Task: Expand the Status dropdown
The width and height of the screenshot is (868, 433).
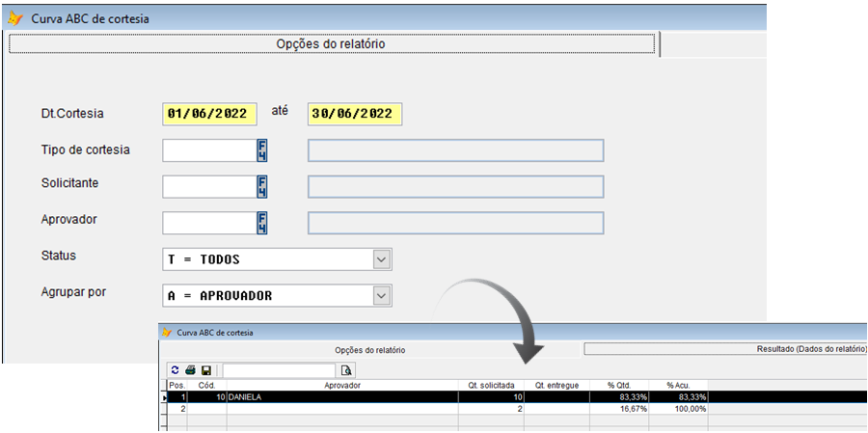Action: tap(381, 259)
